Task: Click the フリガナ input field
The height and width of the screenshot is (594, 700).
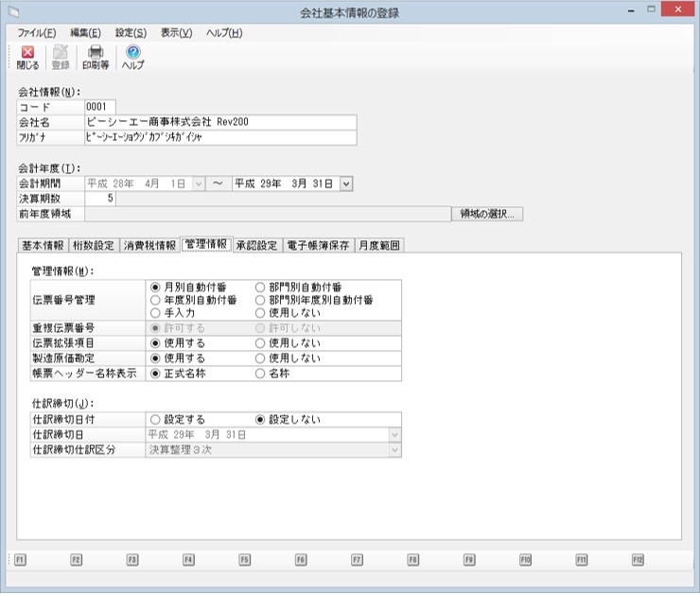Action: (220, 137)
